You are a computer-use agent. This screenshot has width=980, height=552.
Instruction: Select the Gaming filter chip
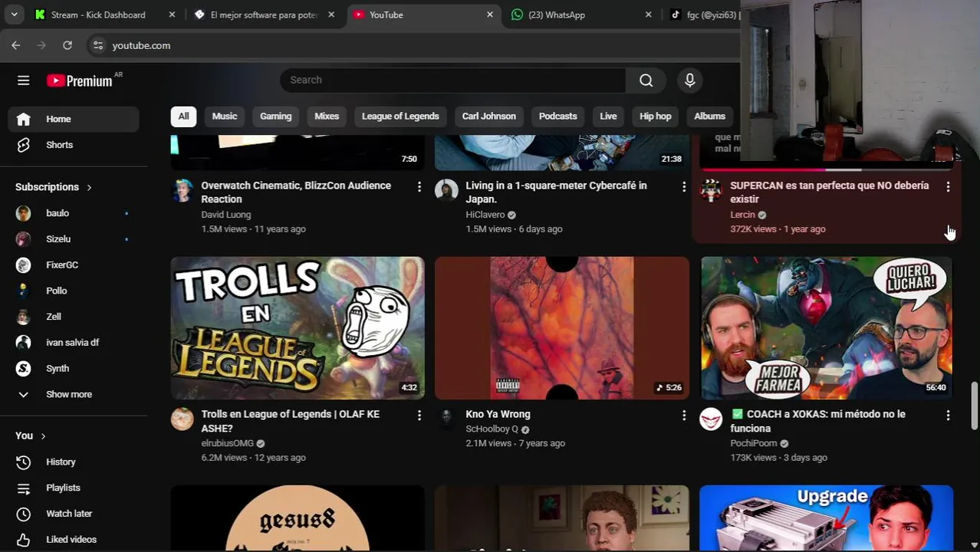(275, 117)
